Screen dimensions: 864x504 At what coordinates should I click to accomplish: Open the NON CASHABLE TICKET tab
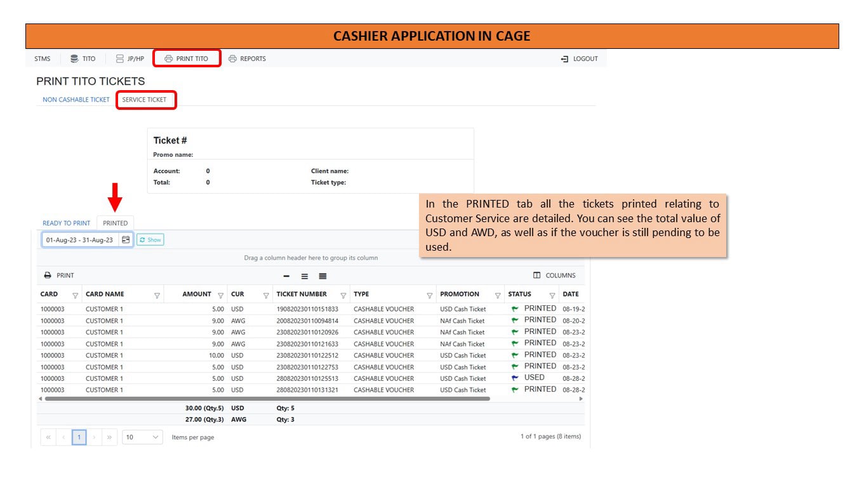(x=76, y=100)
